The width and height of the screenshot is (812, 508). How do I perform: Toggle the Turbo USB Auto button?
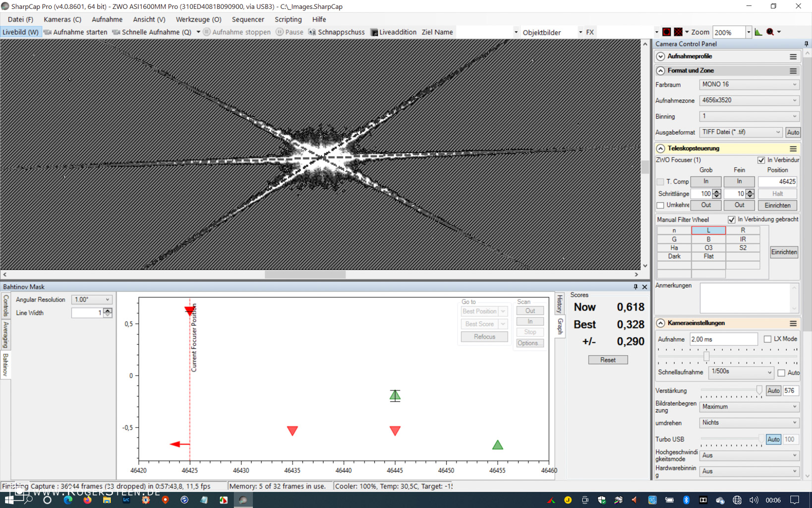(x=773, y=440)
